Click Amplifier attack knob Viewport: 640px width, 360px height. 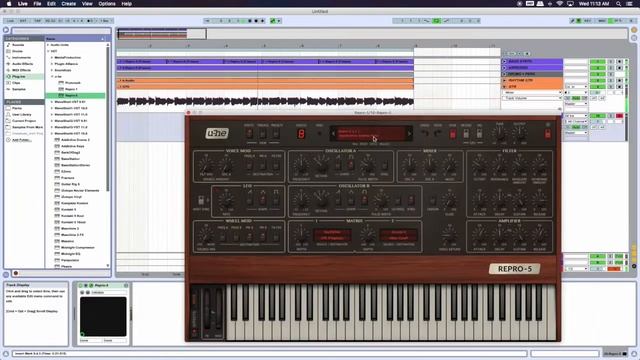click(479, 236)
